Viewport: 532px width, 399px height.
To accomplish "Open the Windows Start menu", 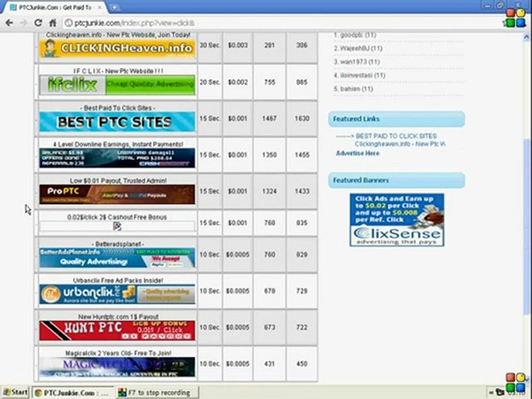I will (16, 392).
